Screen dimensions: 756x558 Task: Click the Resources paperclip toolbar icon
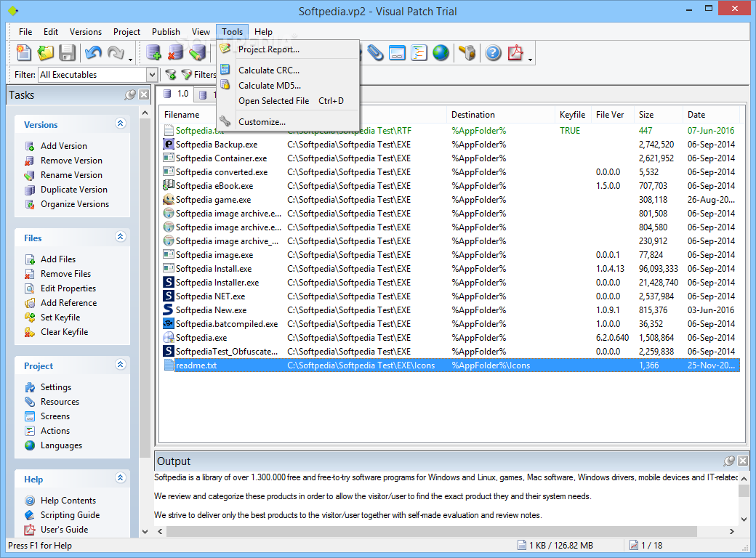375,52
